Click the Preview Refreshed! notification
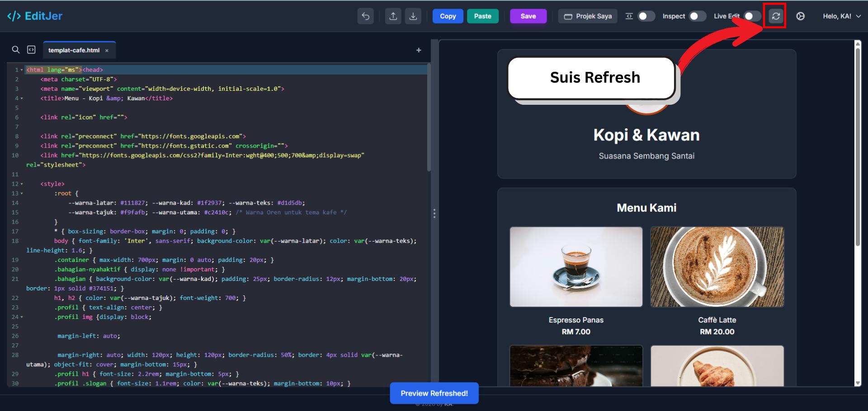Viewport: 868px width, 411px height. point(434,393)
